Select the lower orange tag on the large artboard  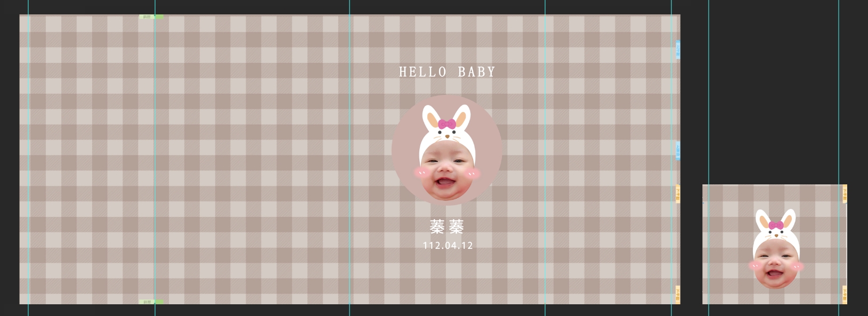coord(678,294)
